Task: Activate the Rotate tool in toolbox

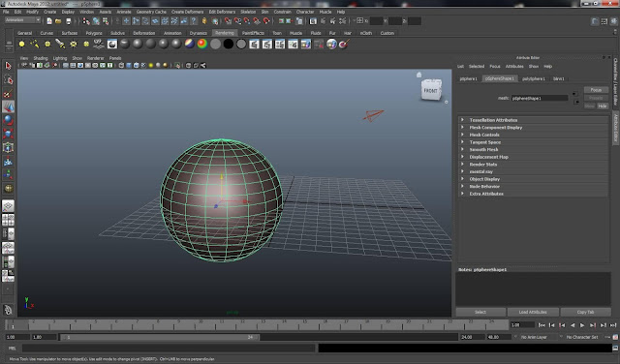Action: coord(8,120)
